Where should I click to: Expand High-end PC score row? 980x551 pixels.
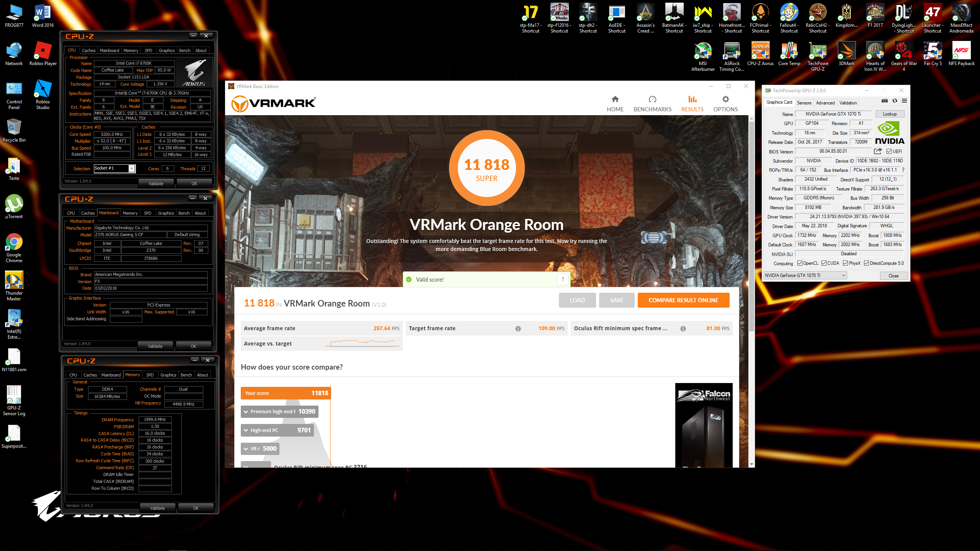point(277,430)
